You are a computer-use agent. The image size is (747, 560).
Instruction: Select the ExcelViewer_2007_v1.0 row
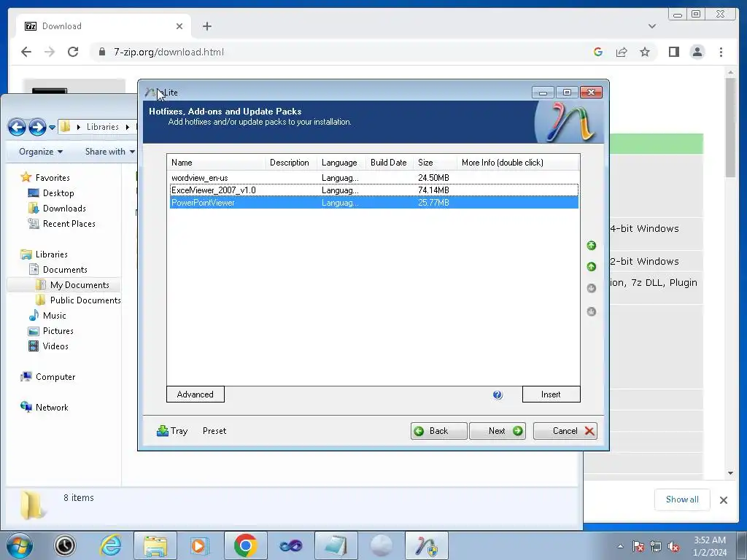(x=374, y=190)
